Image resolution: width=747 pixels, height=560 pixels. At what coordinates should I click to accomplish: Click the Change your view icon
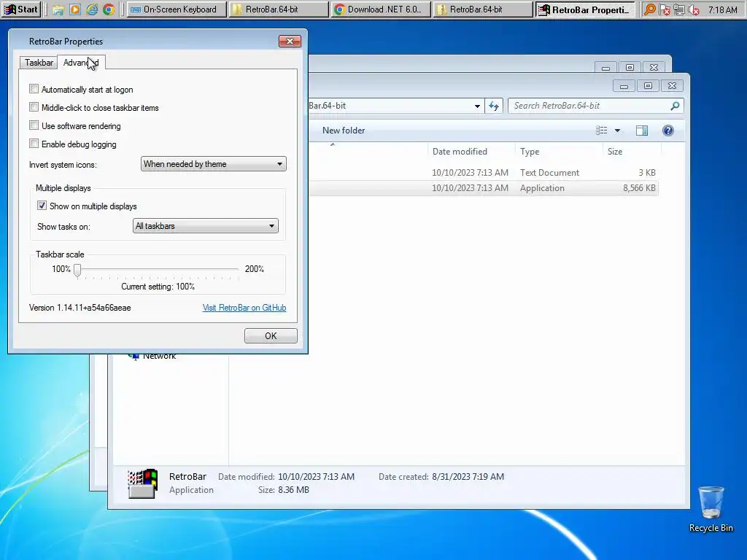pyautogui.click(x=601, y=131)
